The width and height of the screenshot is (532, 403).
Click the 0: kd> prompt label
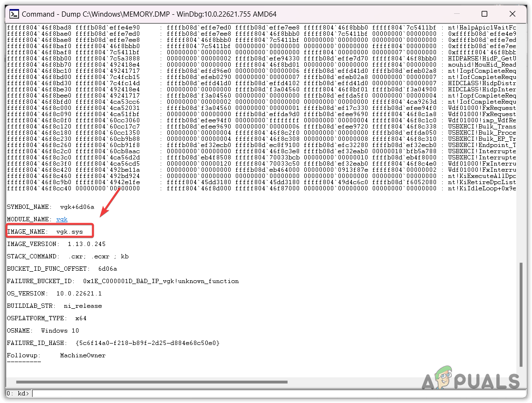[18, 393]
